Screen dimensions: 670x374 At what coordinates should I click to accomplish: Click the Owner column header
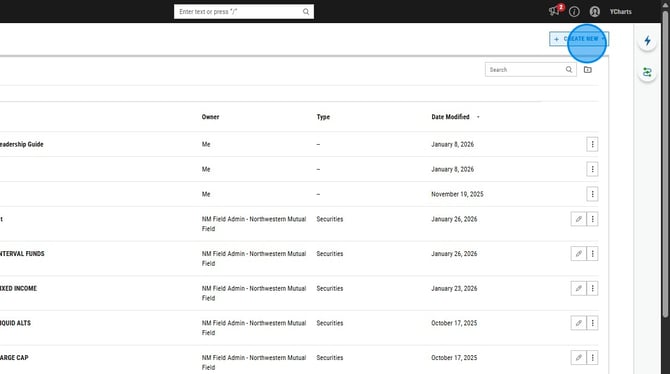point(210,117)
